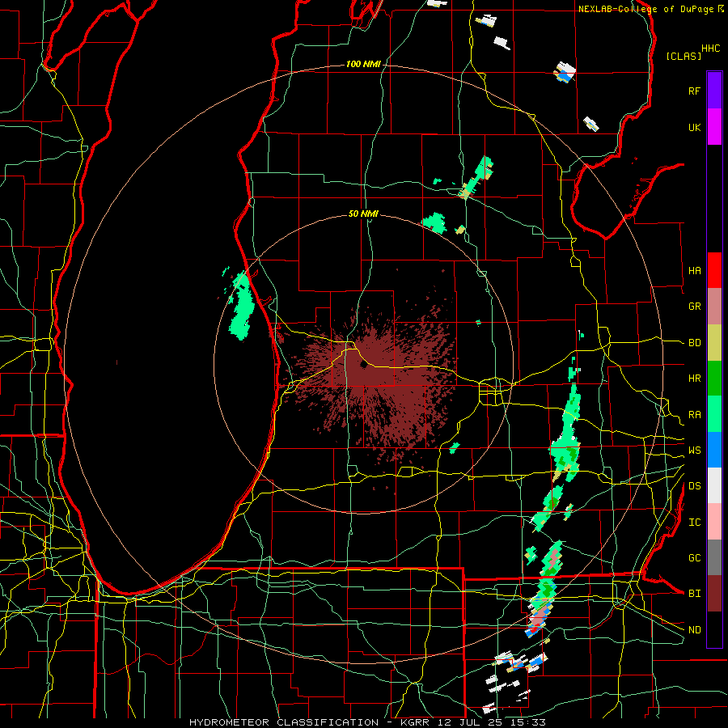Screen dimensions: 728x728
Task: Click the DS white legend swatch
Action: pos(714,485)
